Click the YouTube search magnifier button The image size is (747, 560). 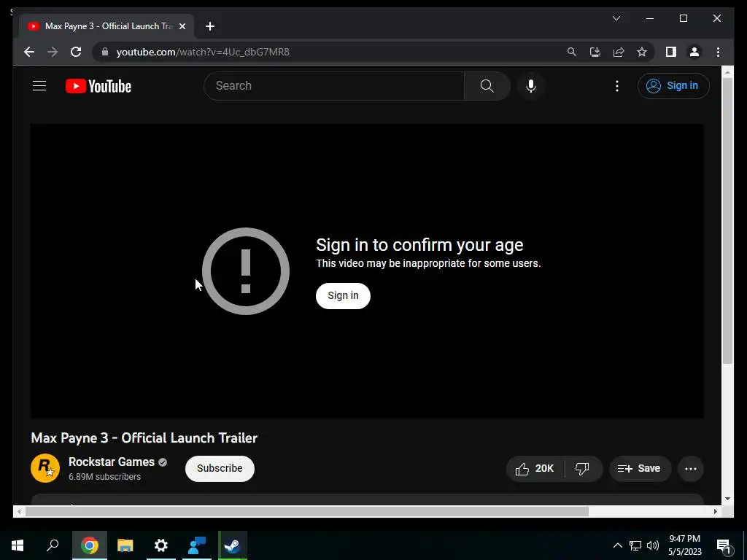coord(487,86)
